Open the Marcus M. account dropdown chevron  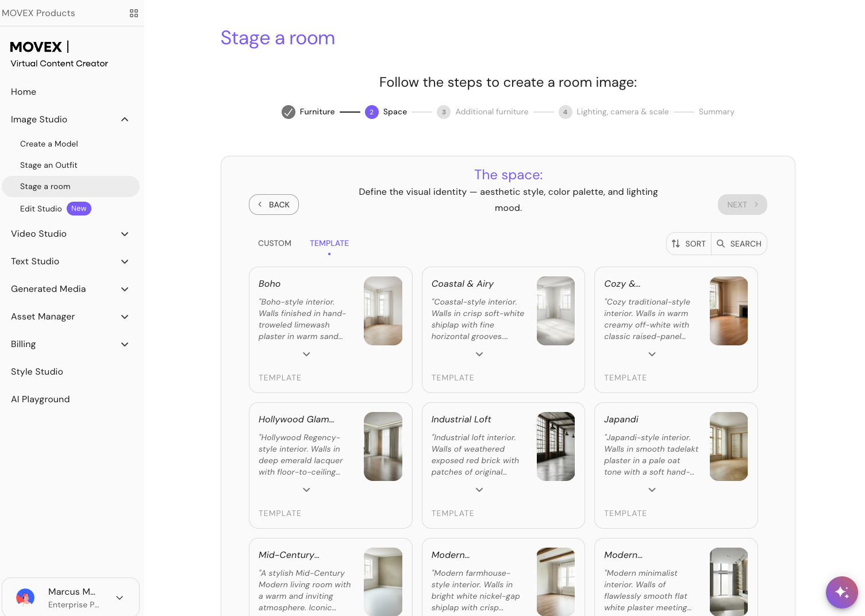click(120, 598)
